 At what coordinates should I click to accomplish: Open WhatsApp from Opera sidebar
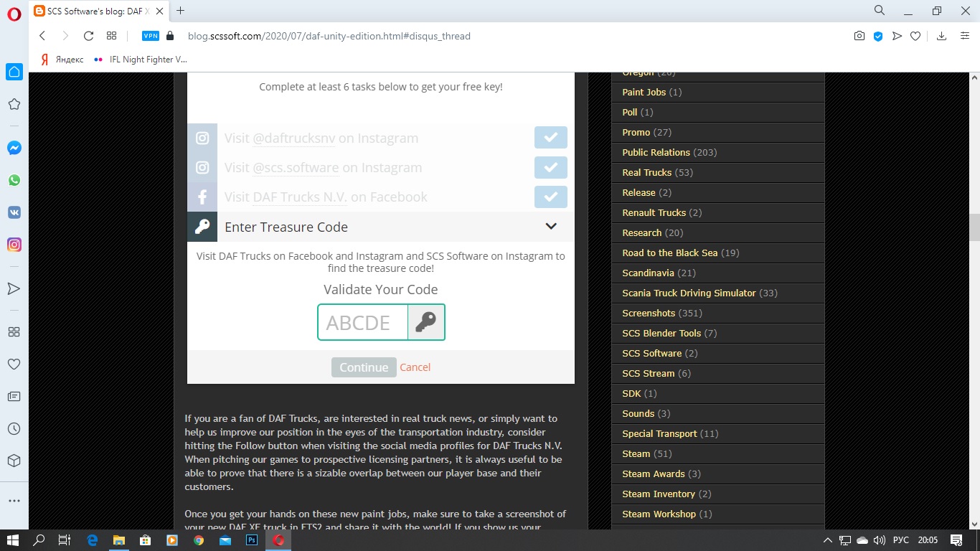(x=14, y=180)
